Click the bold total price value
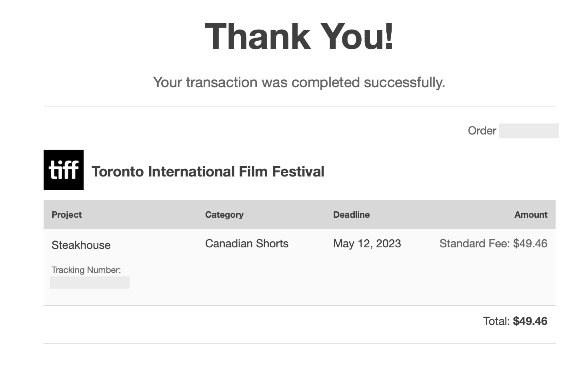 (x=530, y=321)
